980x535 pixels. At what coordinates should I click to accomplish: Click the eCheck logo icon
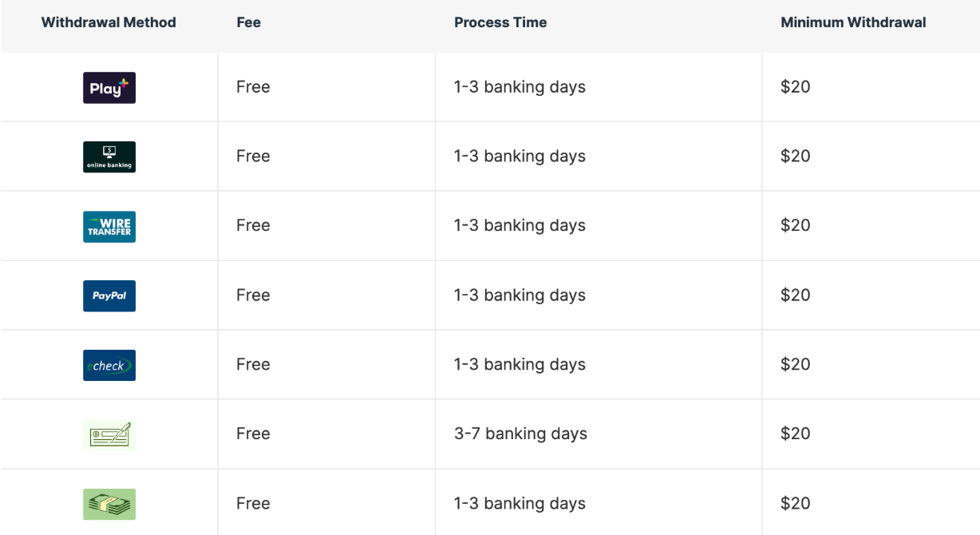coord(109,365)
